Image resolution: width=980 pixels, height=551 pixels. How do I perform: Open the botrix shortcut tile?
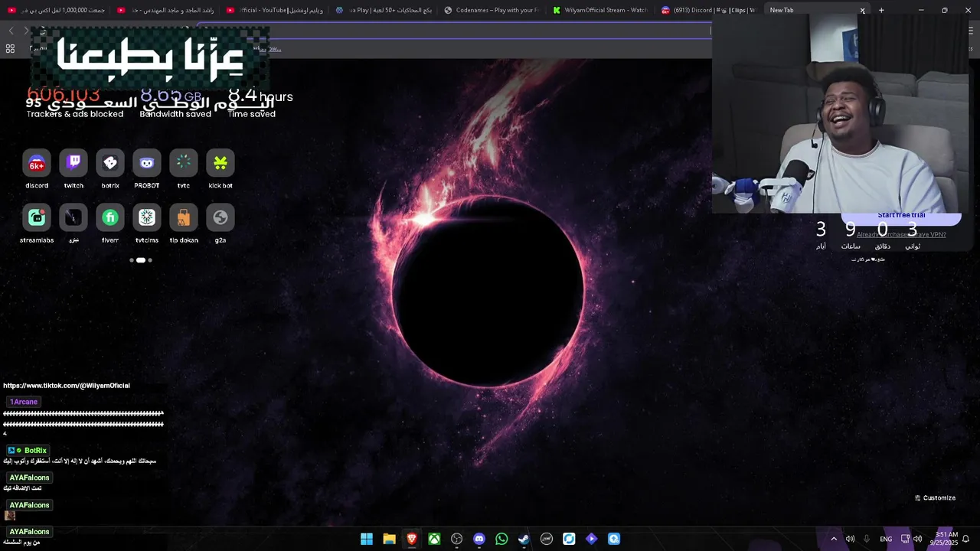[110, 163]
